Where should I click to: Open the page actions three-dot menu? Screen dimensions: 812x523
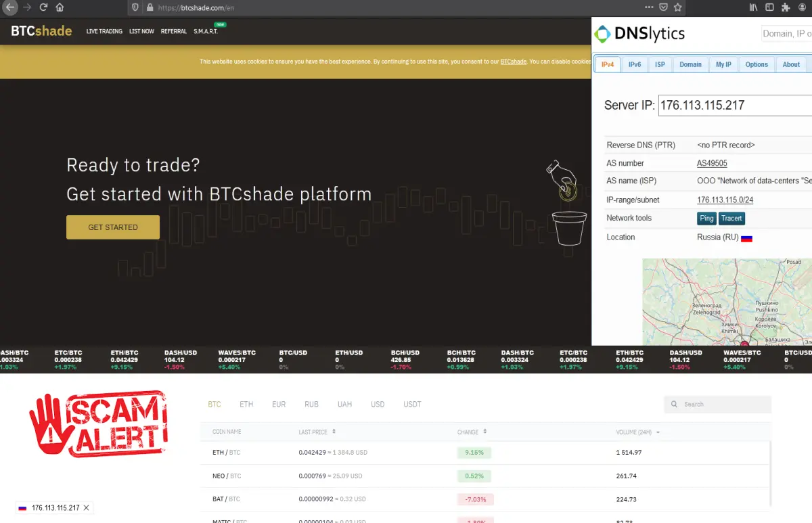649,7
